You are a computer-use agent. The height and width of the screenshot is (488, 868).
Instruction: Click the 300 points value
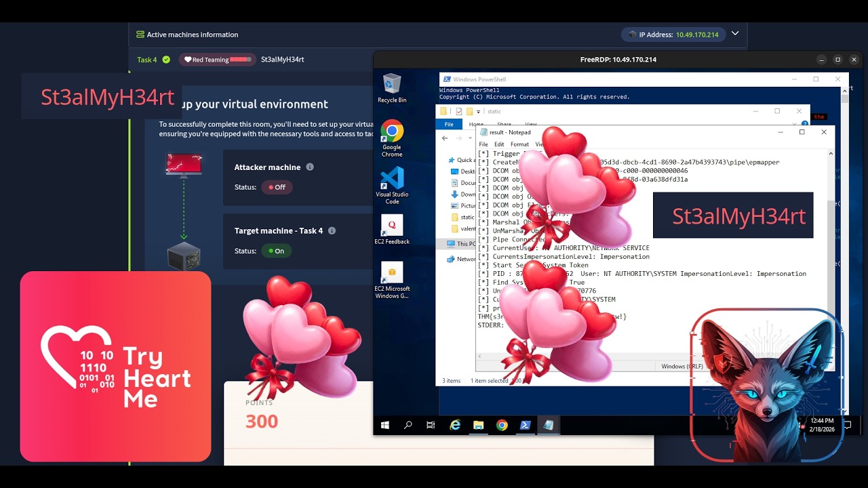[x=262, y=422]
